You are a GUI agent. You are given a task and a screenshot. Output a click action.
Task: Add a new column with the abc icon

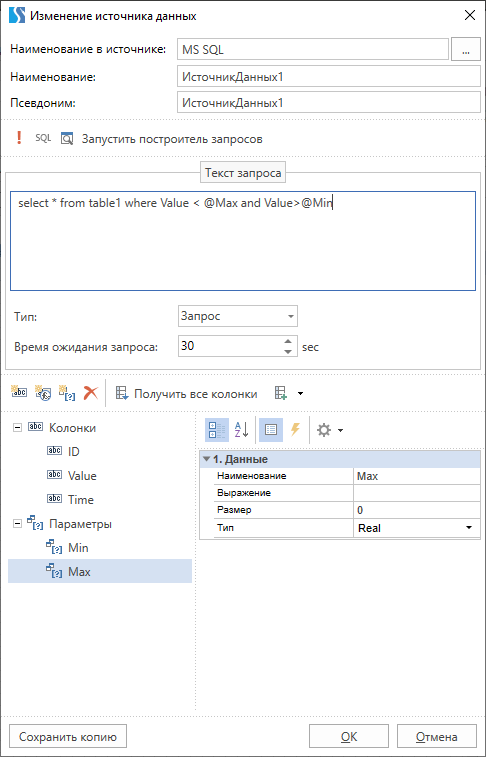tap(20, 393)
